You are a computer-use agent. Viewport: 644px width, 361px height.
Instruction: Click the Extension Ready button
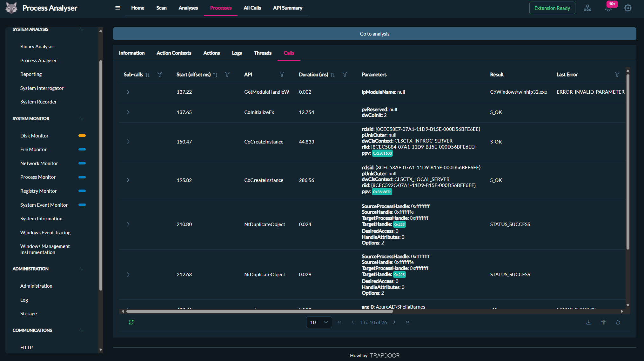pyautogui.click(x=552, y=8)
